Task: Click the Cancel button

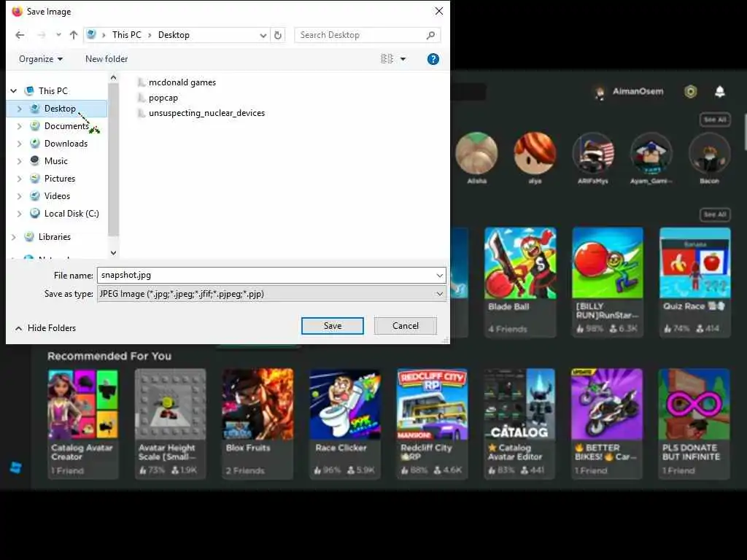Action: (406, 326)
